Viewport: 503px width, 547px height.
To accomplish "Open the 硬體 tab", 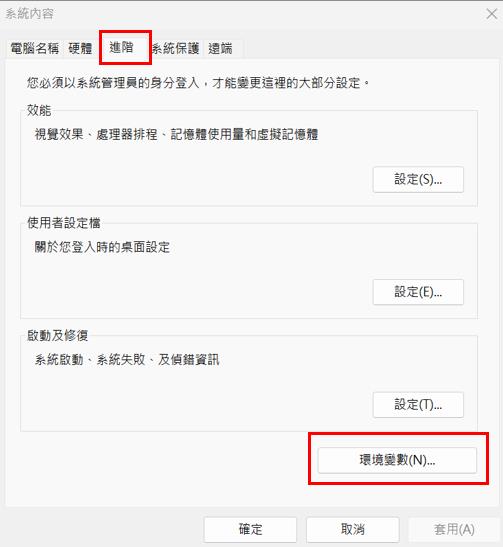I will click(x=80, y=48).
